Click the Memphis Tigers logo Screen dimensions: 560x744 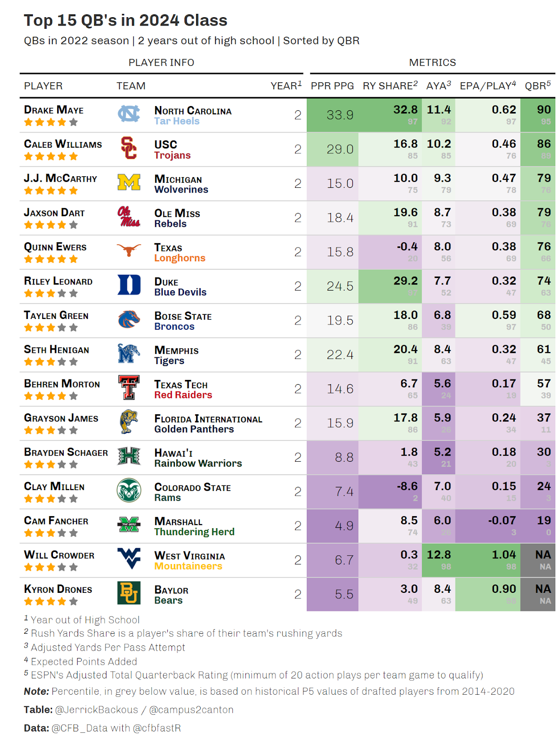pos(129,354)
